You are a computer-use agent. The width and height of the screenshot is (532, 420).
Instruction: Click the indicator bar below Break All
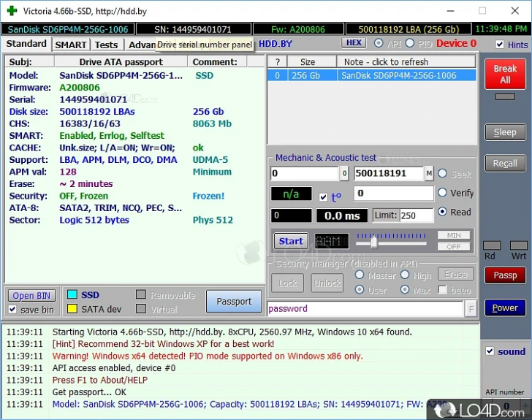pyautogui.click(x=505, y=97)
